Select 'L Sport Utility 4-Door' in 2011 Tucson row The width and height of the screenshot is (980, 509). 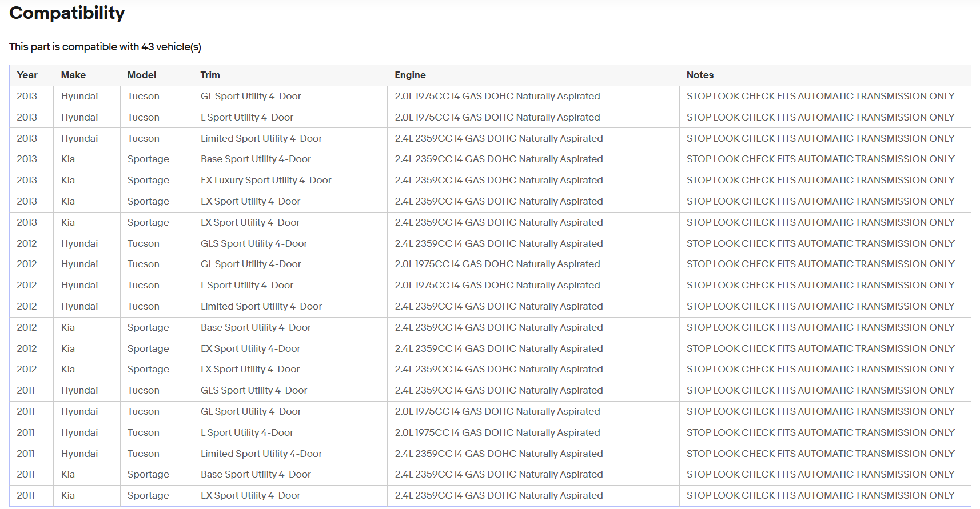pyautogui.click(x=247, y=432)
